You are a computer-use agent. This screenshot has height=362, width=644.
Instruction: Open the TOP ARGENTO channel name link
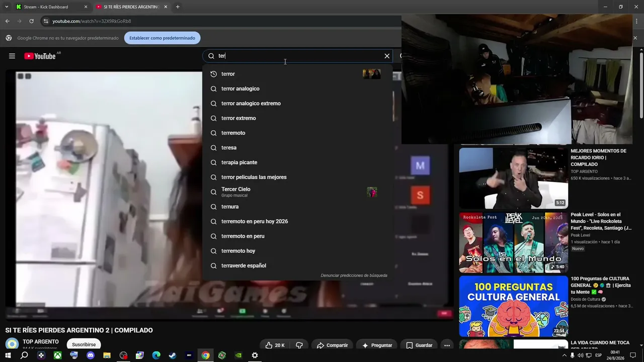pyautogui.click(x=41, y=342)
